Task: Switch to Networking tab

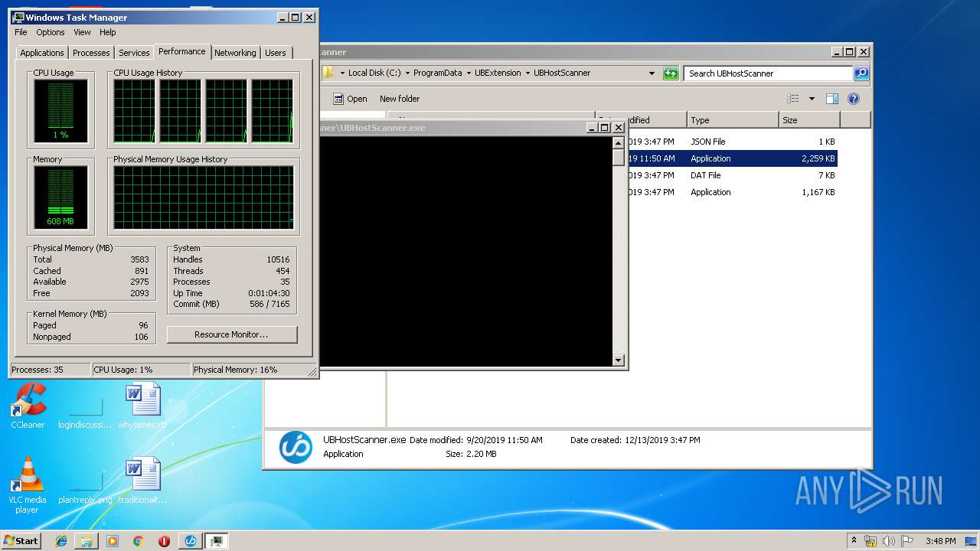Action: 235,53
